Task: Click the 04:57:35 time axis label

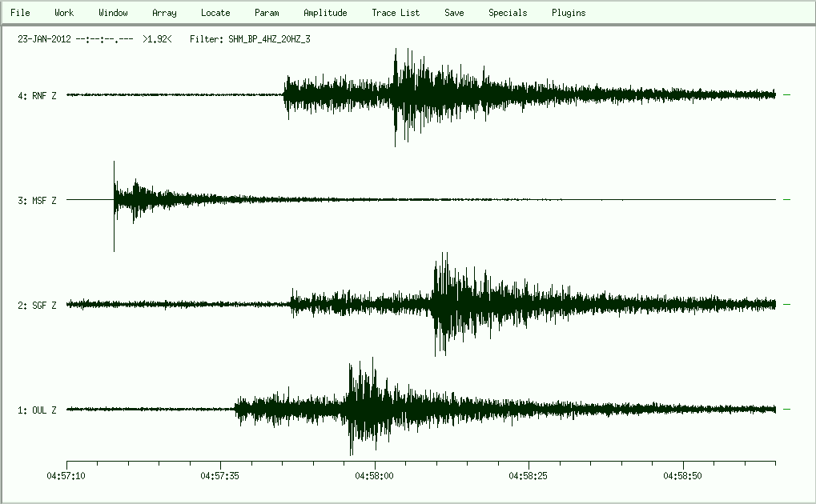Action: pos(221,475)
